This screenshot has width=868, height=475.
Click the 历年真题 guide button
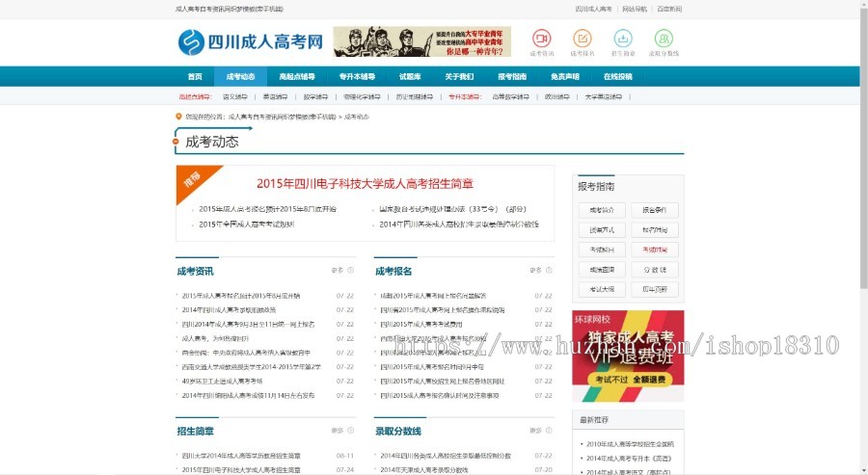654,289
